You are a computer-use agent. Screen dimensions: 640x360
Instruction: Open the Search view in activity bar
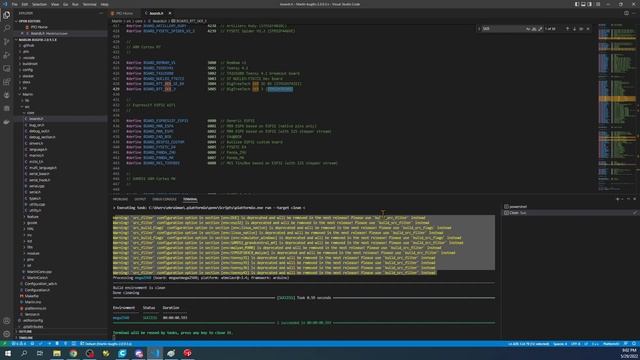click(7, 28)
